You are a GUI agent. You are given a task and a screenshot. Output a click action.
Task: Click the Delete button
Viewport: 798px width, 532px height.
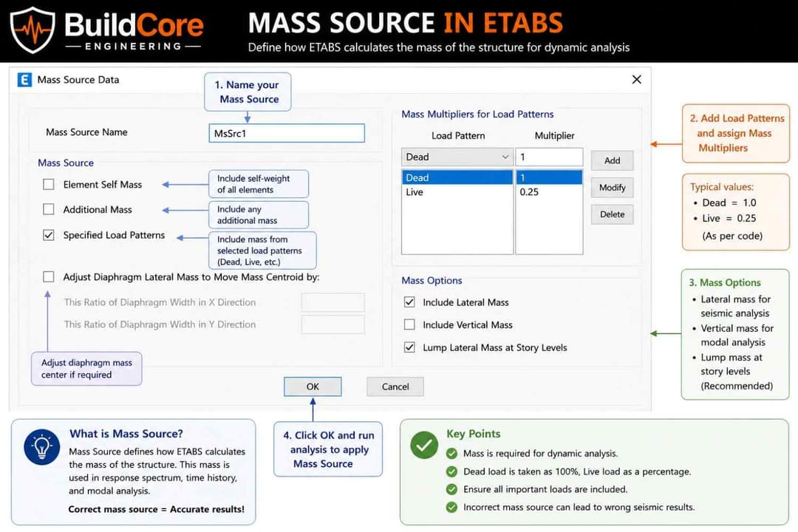point(613,214)
